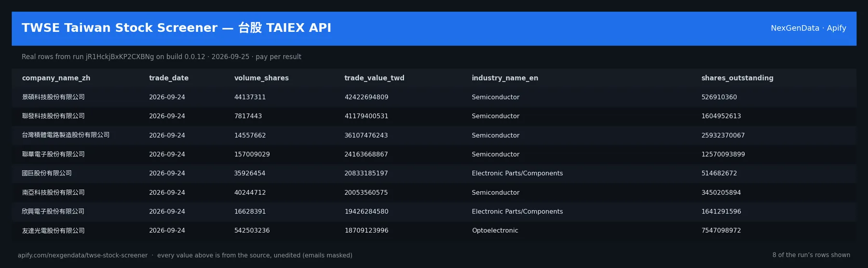Select company 南亞科技股份有限公司
The width and height of the screenshot is (868, 268).
click(x=53, y=192)
